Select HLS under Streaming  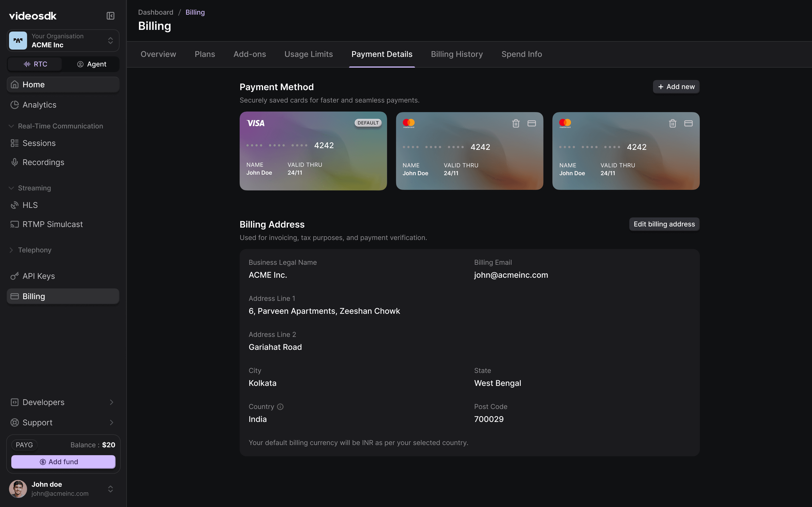(x=30, y=205)
